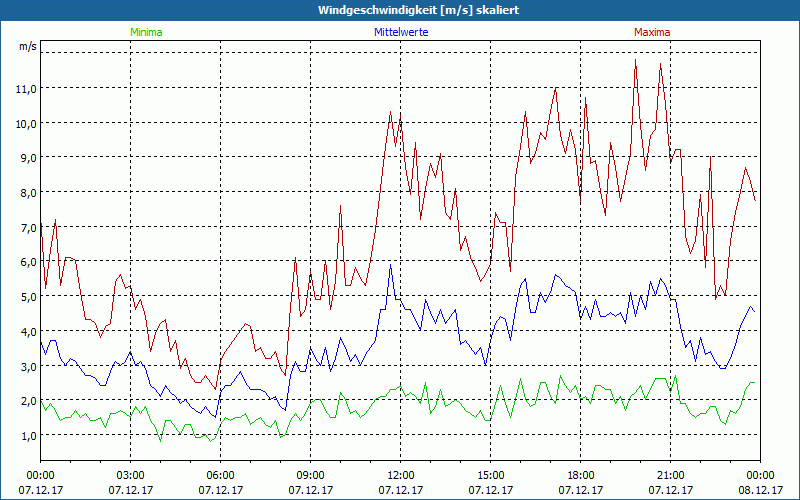The height and width of the screenshot is (500, 800).
Task: Click the 3,0 y-axis value
Action: pyautogui.click(x=29, y=366)
